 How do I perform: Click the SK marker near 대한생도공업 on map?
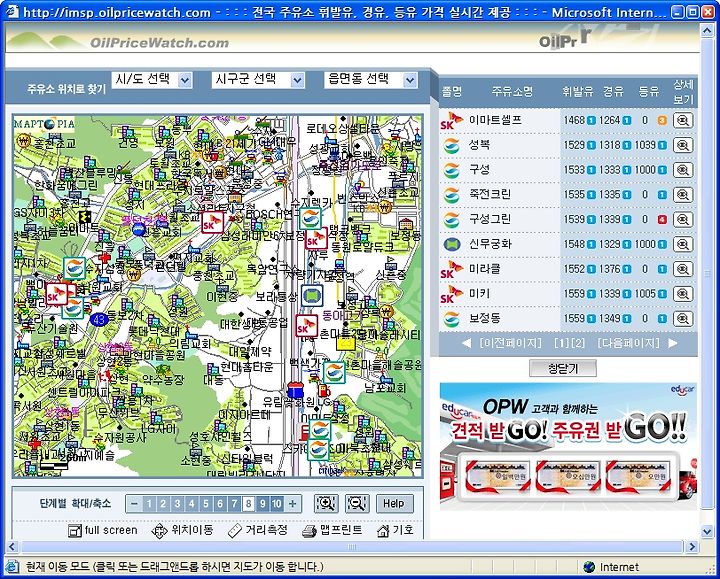coord(306,326)
